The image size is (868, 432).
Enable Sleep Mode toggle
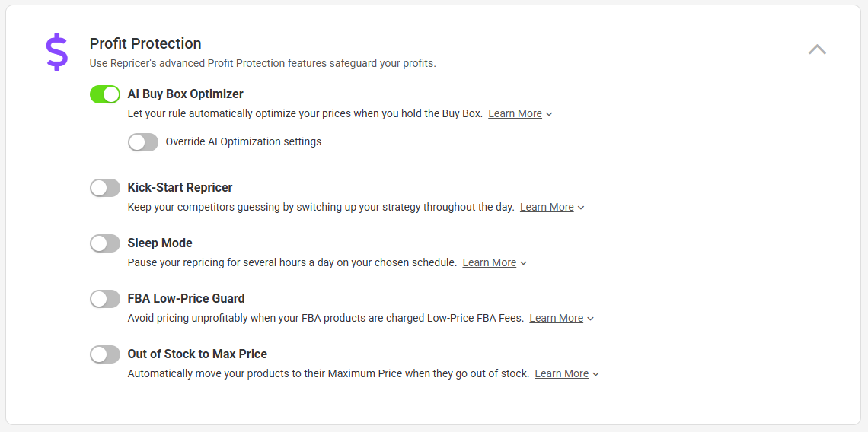coord(105,243)
